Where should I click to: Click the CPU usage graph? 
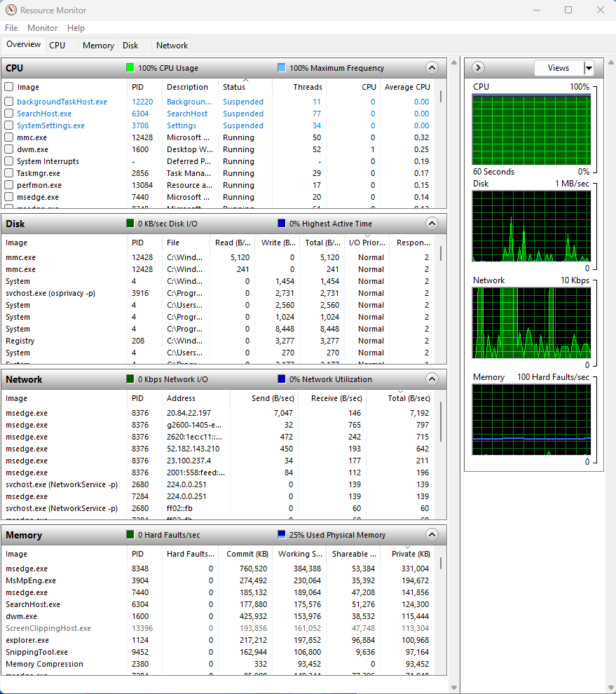[x=531, y=129]
